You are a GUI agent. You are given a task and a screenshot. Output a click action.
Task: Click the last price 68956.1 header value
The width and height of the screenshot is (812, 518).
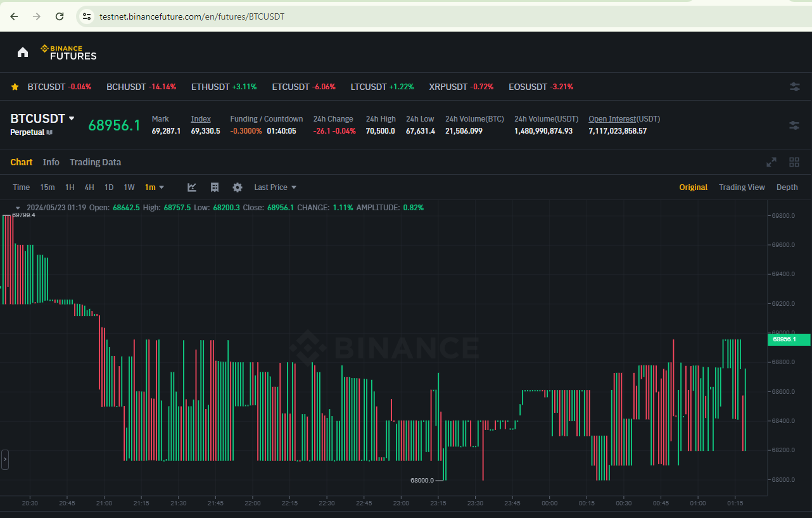pyautogui.click(x=114, y=125)
